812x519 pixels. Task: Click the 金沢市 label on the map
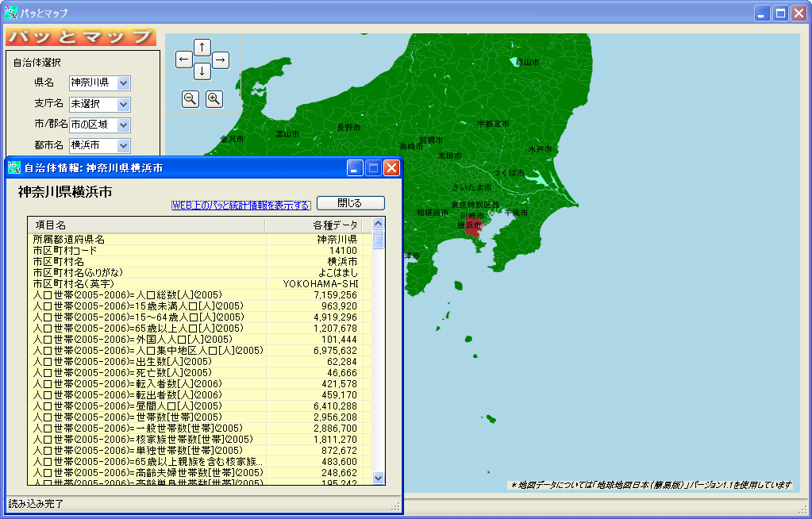232,140
